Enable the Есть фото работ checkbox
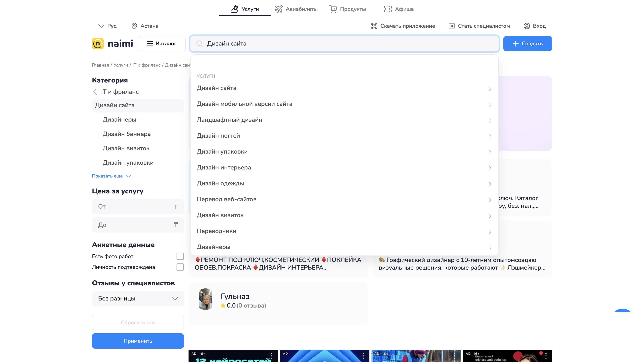This screenshot has width=644, height=362. (180, 256)
